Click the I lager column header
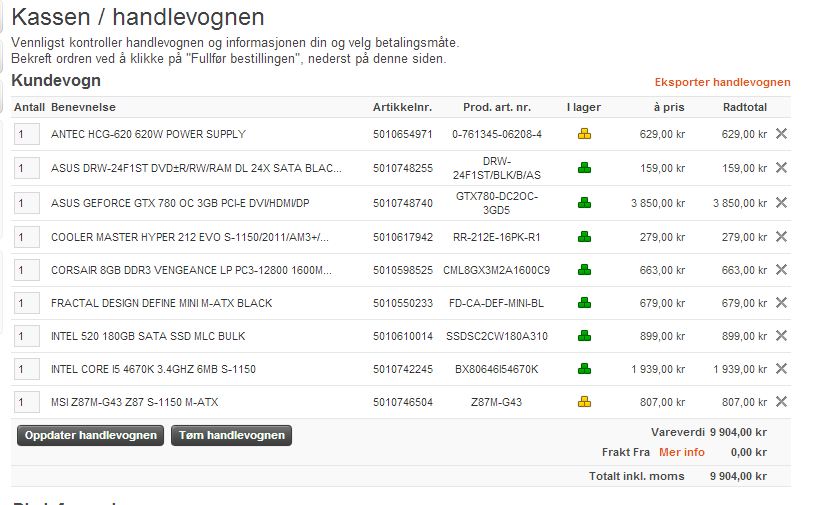The width and height of the screenshot is (819, 505). [584, 107]
